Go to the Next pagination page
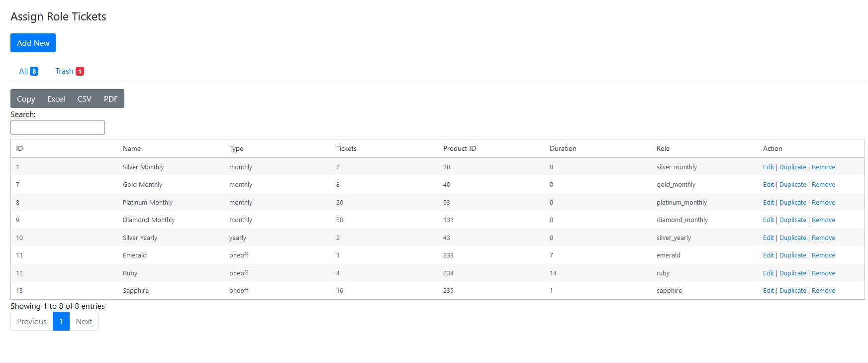This screenshot has width=868, height=363. coord(84,322)
